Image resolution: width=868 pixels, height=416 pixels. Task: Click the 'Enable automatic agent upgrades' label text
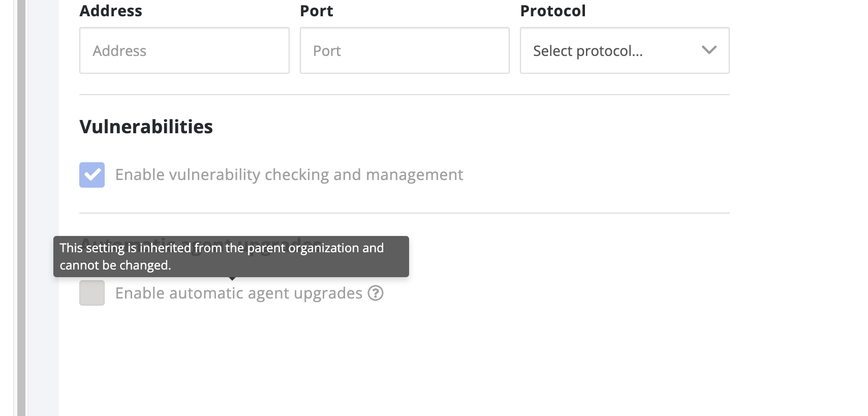pyautogui.click(x=238, y=293)
